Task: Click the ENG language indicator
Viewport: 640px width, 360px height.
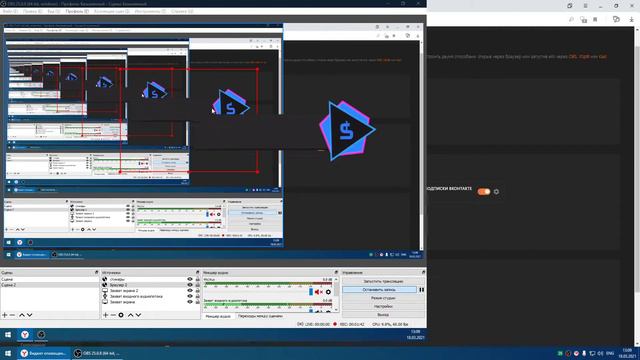Action: click(610, 353)
